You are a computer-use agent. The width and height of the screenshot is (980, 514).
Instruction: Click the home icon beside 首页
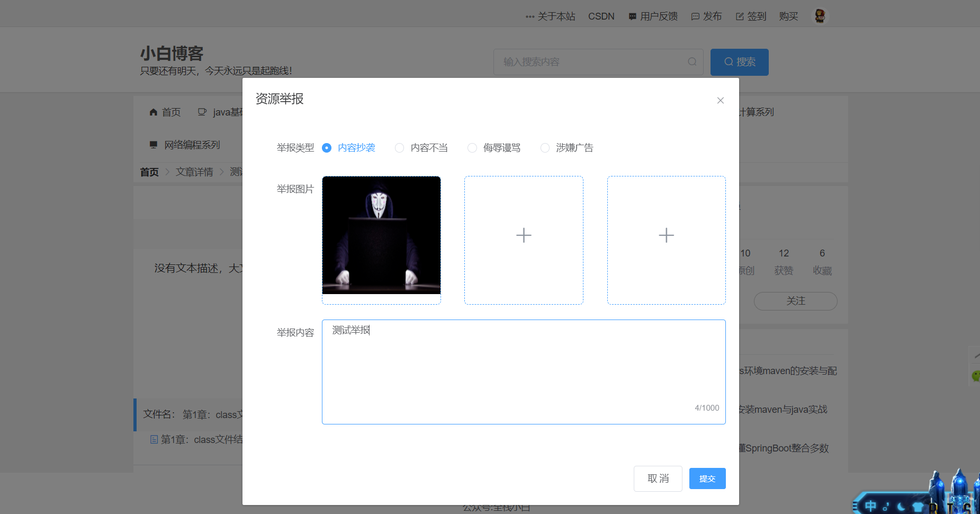pos(153,112)
